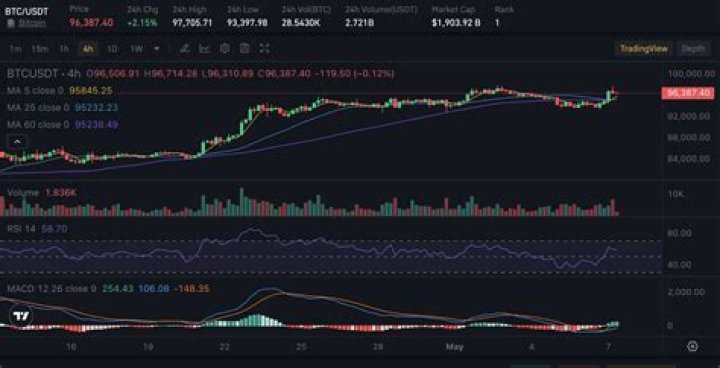Click the price 96,387.40 in header
This screenshot has height=368, width=720.
91,22
